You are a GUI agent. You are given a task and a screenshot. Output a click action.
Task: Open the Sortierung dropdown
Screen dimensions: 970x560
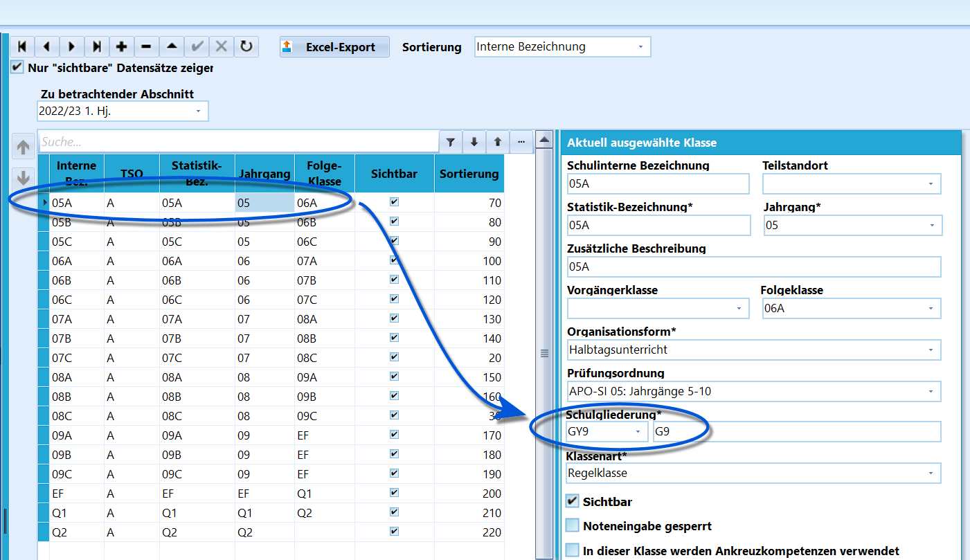(563, 47)
